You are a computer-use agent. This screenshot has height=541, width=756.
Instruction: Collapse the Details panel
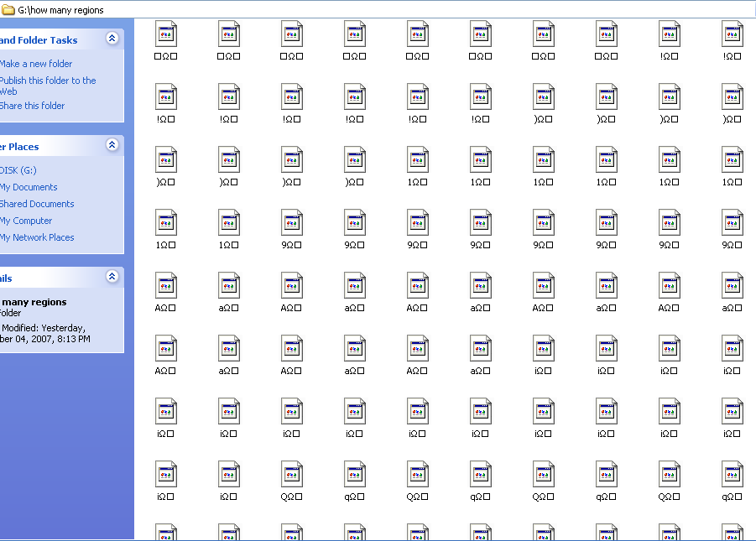[112, 277]
